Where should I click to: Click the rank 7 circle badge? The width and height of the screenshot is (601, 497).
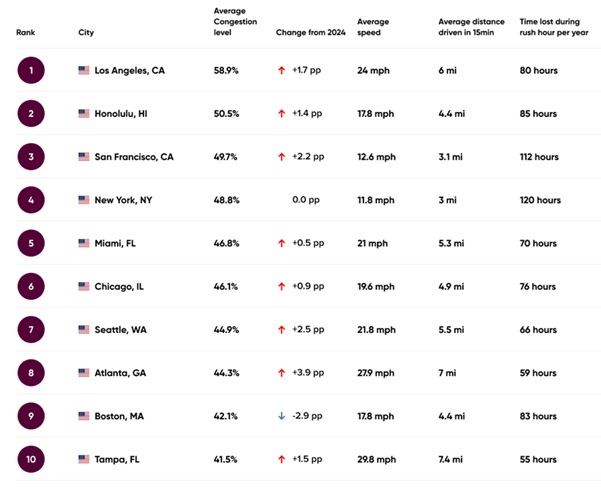pos(31,329)
